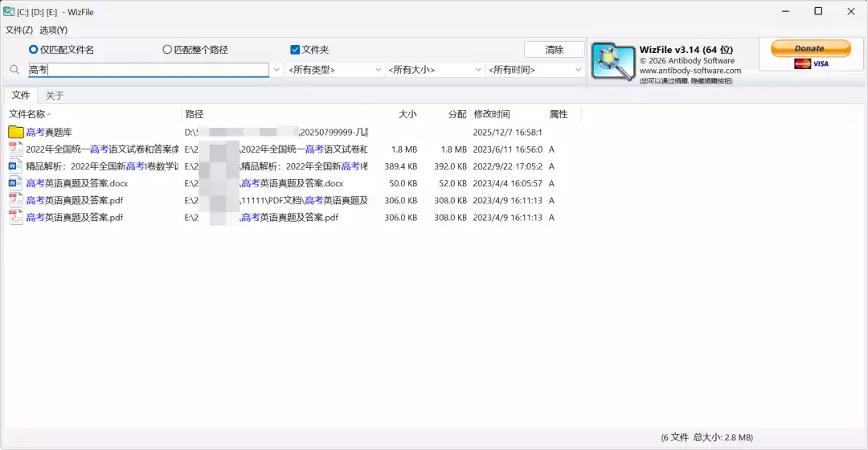Uncheck the 文件夹 checkbox
The height and width of the screenshot is (450, 868).
click(x=295, y=50)
